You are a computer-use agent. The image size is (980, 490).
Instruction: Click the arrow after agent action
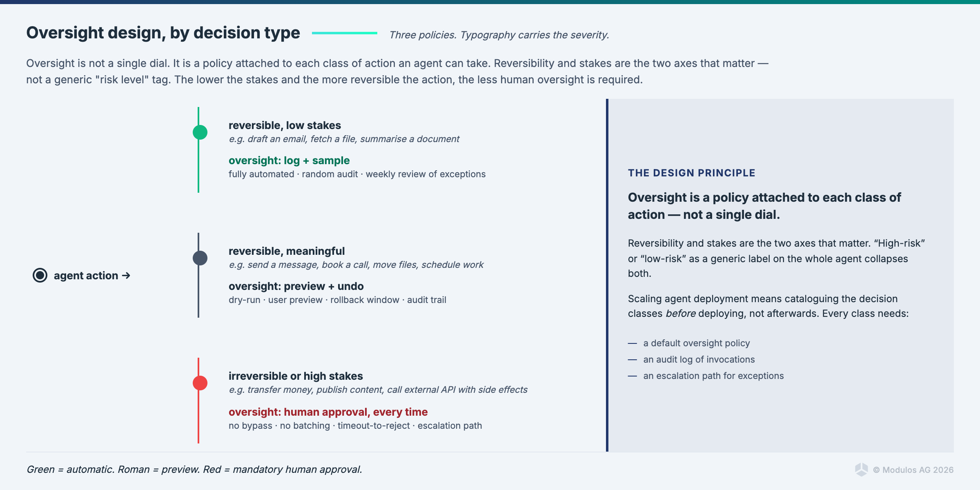[x=126, y=276]
